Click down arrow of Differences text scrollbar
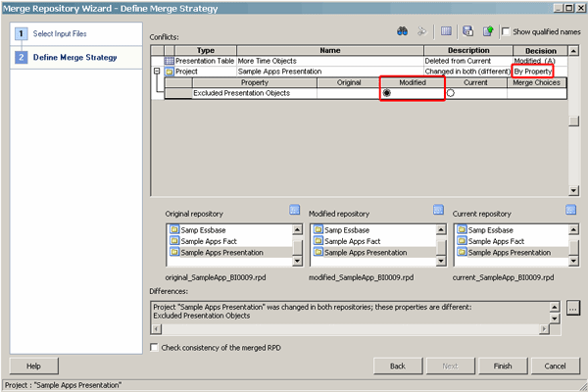Screen dimensions: 588x392 coord(555,318)
